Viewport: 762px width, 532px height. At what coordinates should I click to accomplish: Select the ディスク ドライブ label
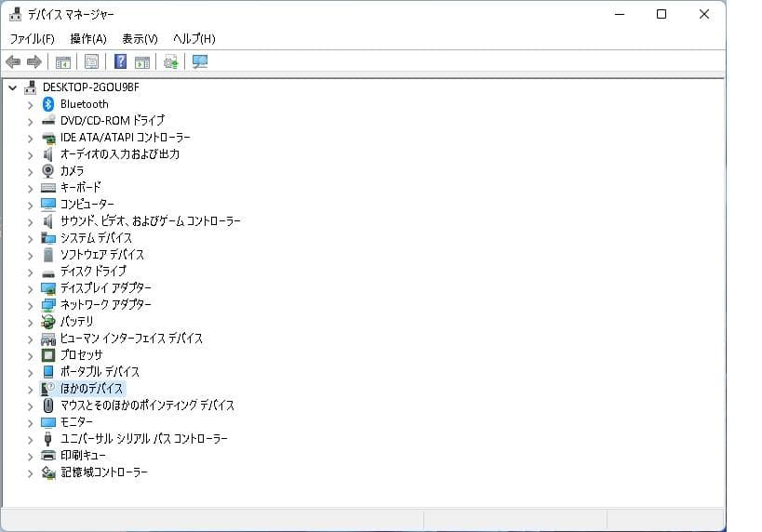pos(93,271)
